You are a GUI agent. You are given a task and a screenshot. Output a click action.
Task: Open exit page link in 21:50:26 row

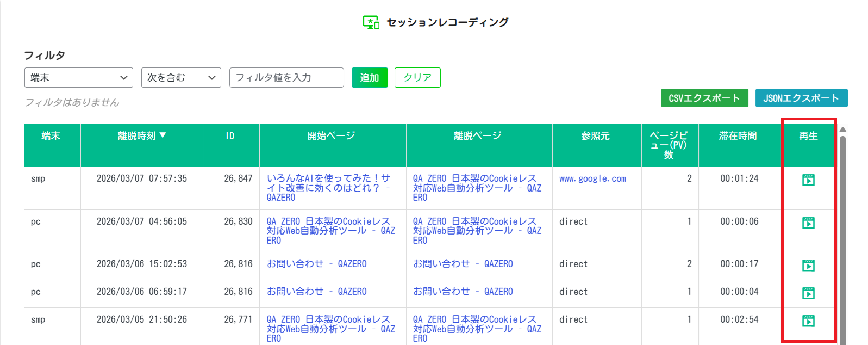coord(477,329)
